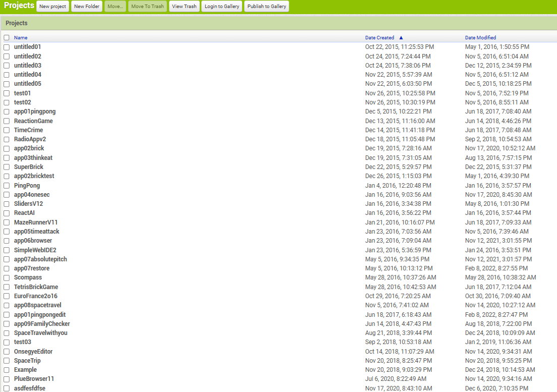Open the app04onesec project

[32, 195]
